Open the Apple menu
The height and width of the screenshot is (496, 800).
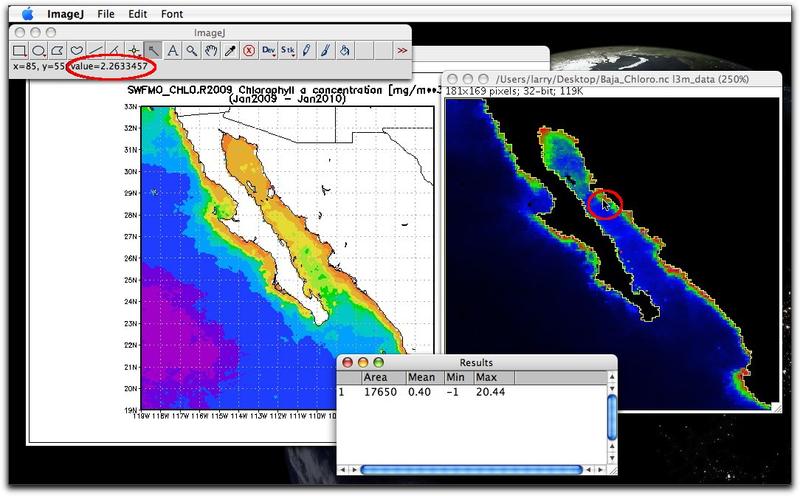click(28, 14)
